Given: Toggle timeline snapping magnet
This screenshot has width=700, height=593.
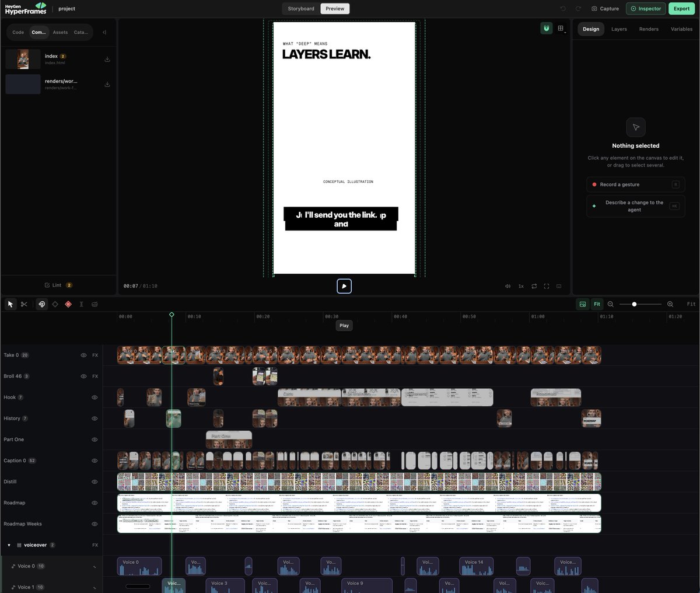Looking at the screenshot, I should (x=41, y=304).
